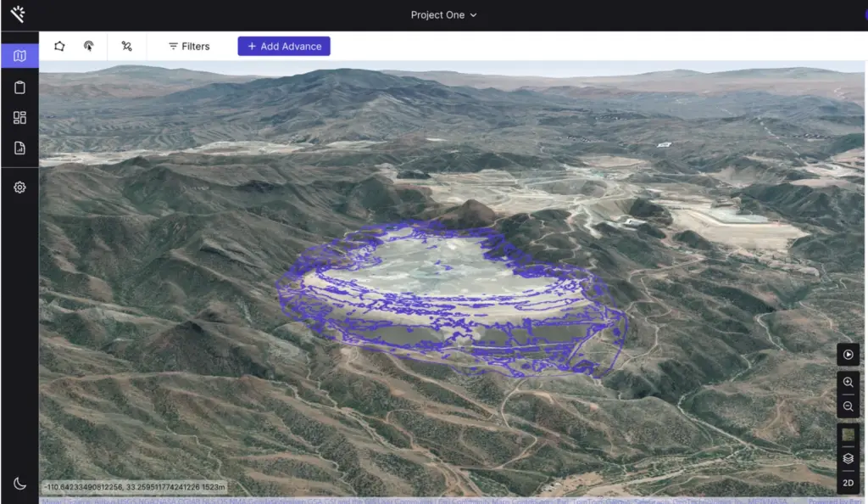Image resolution: width=868 pixels, height=504 pixels.
Task: Open the map layers panel
Action: pos(848,458)
